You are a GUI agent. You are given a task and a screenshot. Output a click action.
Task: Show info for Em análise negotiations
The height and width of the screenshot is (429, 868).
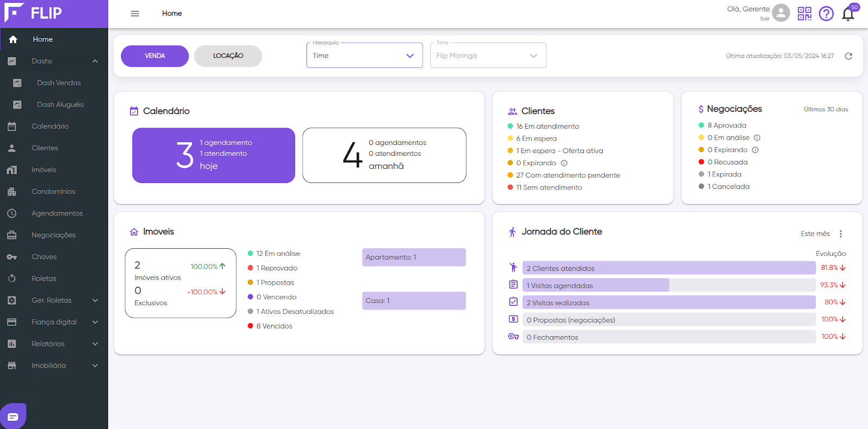tap(757, 138)
